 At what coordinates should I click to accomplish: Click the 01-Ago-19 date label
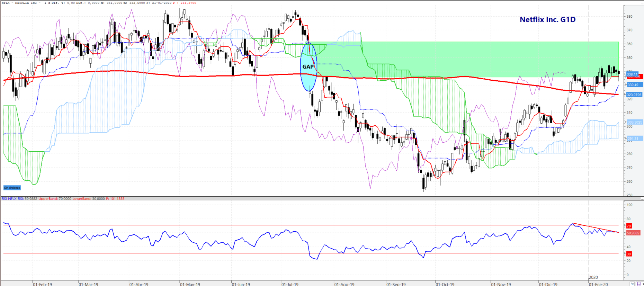click(345, 284)
